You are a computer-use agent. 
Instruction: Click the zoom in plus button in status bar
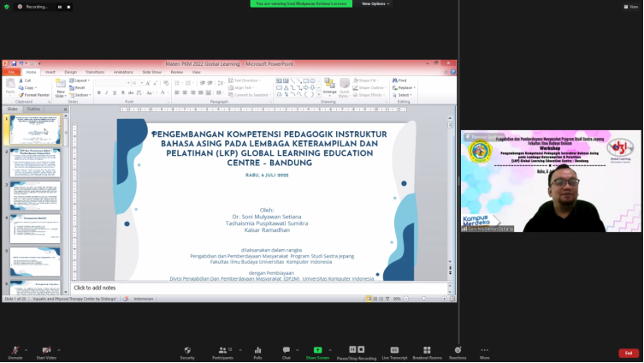pyautogui.click(x=444, y=299)
